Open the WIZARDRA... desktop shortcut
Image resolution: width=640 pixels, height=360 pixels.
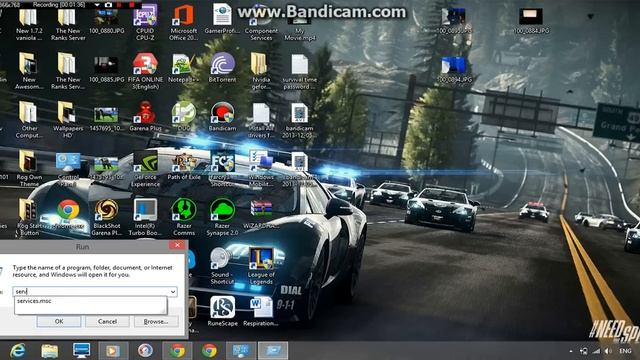click(261, 214)
